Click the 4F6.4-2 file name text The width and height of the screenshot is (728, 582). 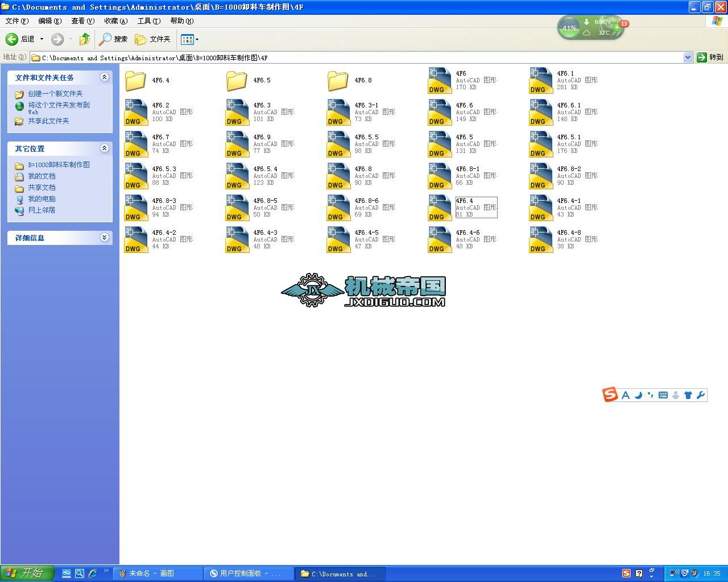pyautogui.click(x=164, y=233)
